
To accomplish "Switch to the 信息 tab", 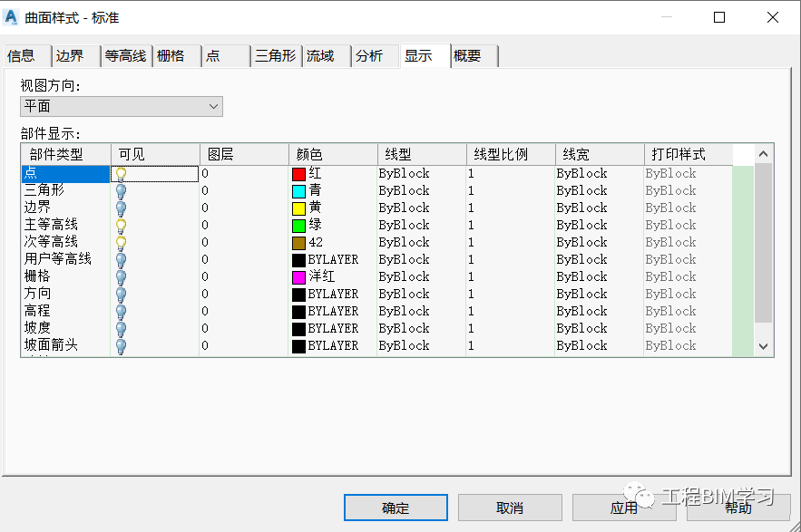I will pyautogui.click(x=27, y=55).
